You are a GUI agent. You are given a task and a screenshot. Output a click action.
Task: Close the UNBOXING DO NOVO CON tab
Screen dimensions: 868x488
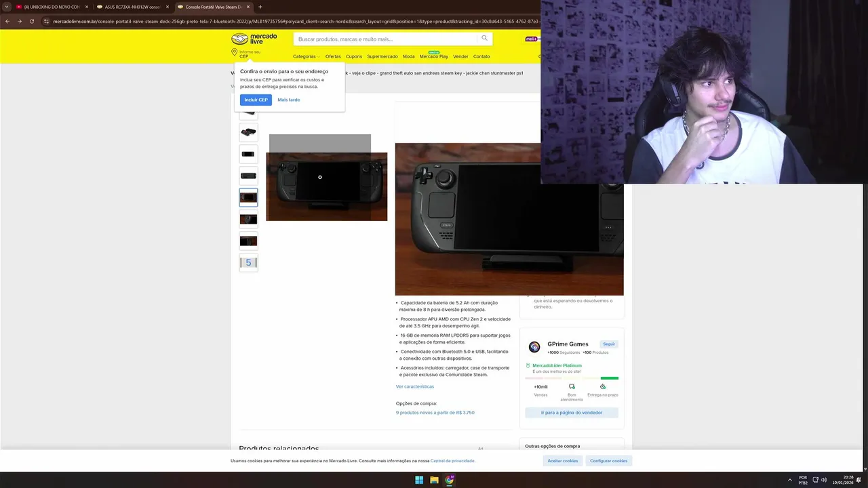click(87, 7)
